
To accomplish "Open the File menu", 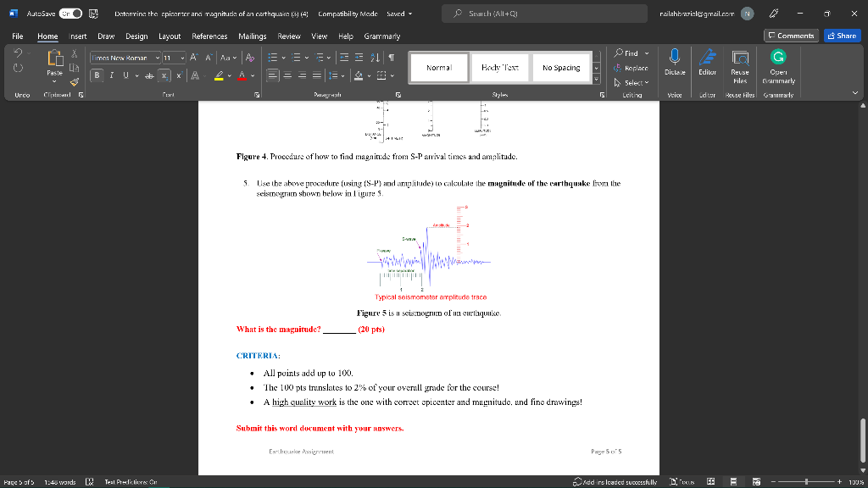I will [18, 36].
